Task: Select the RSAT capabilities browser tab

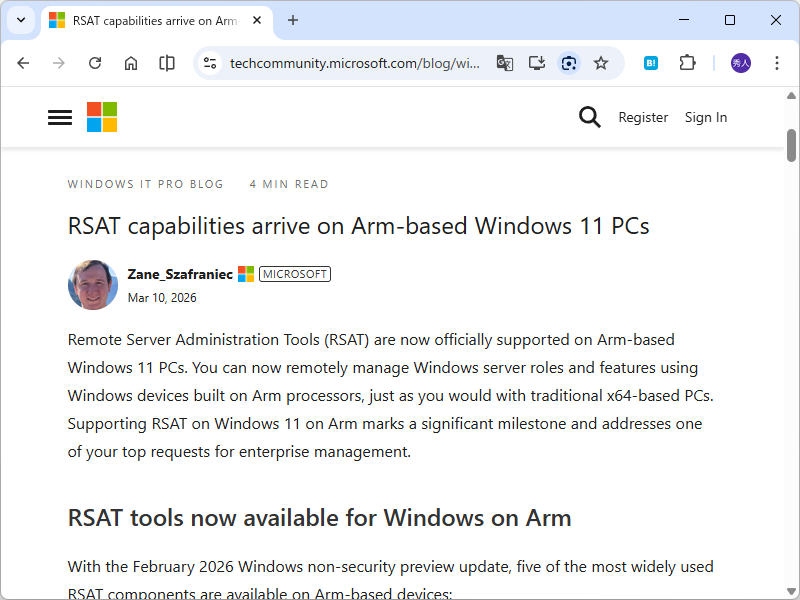Action: [x=150, y=20]
